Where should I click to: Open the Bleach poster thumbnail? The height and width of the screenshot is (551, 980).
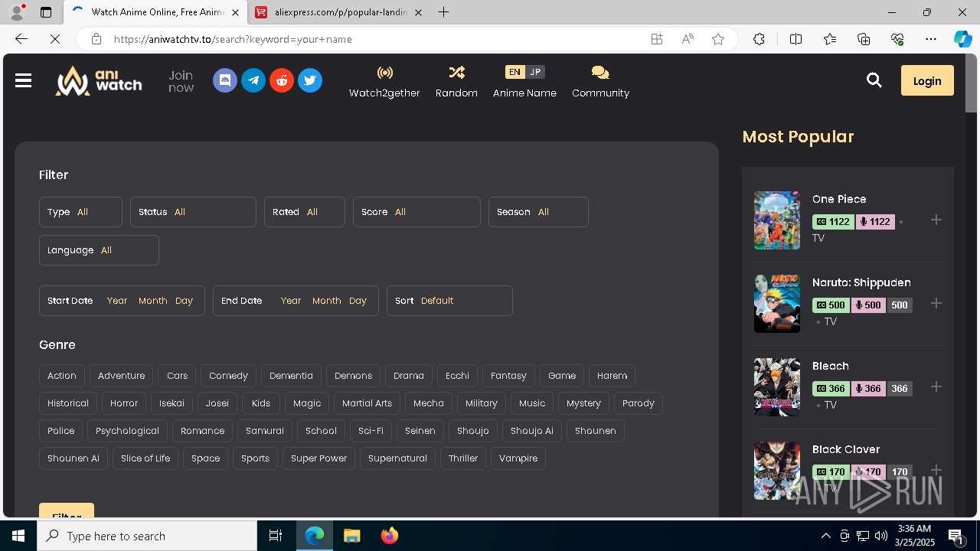pos(777,387)
